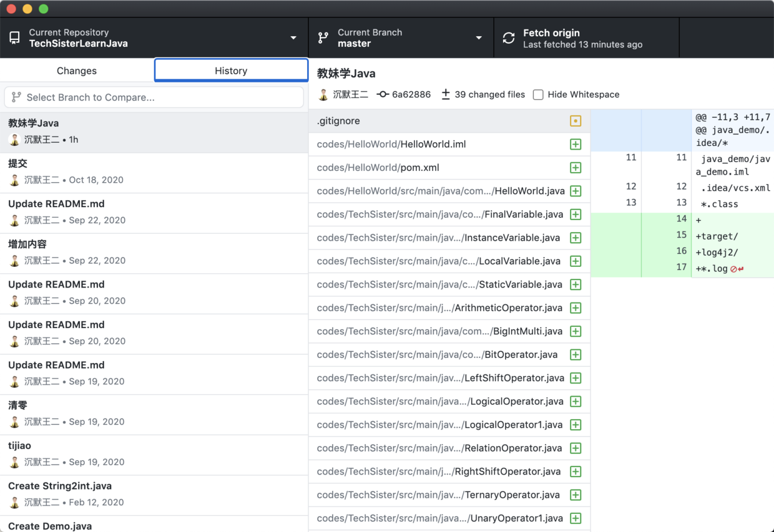This screenshot has height=532, width=774.
Task: Select commit Create String2int.java
Action: click(154, 495)
